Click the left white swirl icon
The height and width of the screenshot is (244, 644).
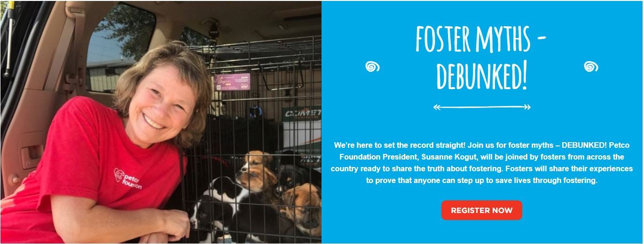click(372, 67)
